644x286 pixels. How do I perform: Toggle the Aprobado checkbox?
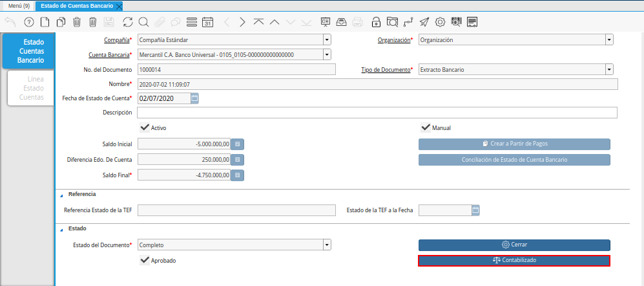click(145, 259)
